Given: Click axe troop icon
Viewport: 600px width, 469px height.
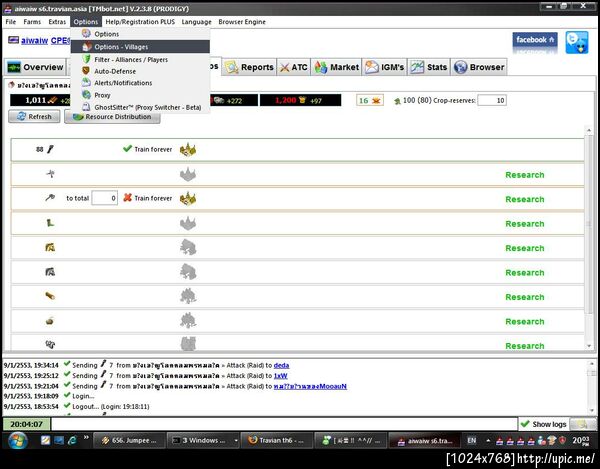Looking at the screenshot, I should coord(50,198).
